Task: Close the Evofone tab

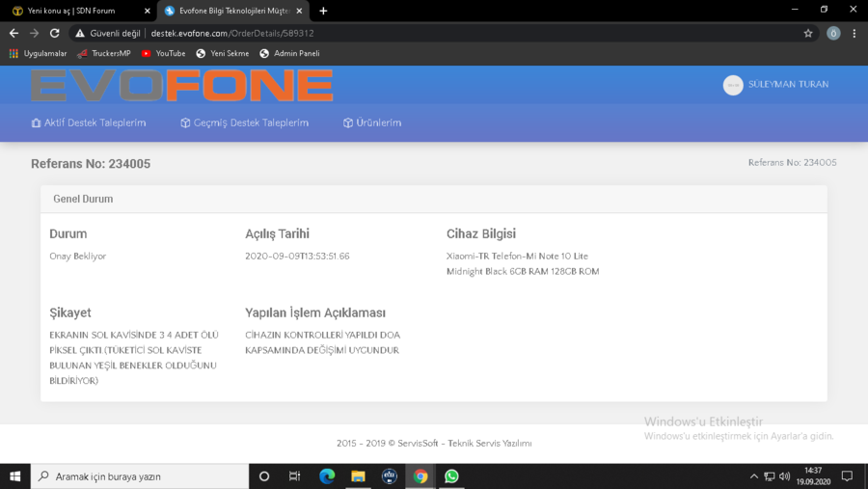Action: (x=300, y=11)
